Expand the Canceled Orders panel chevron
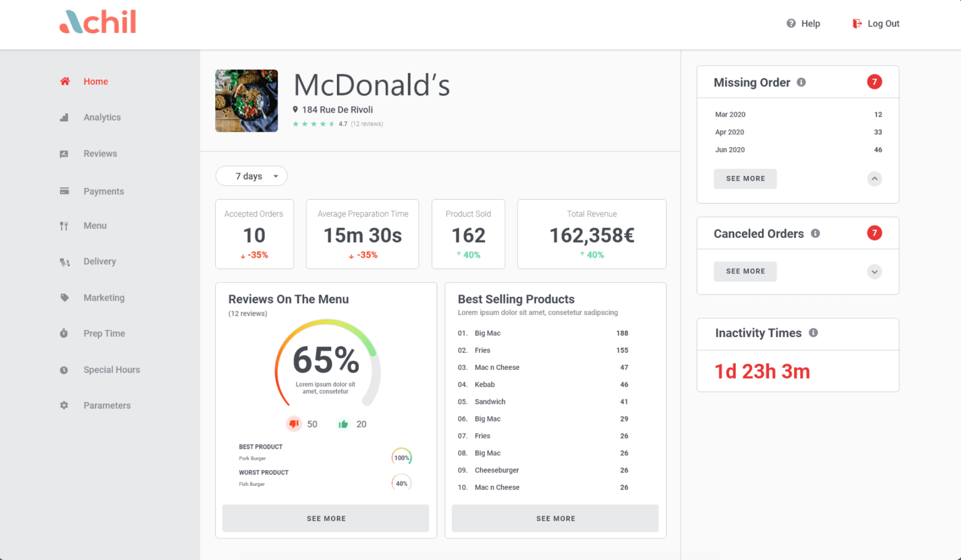This screenshot has width=961, height=560. point(874,272)
